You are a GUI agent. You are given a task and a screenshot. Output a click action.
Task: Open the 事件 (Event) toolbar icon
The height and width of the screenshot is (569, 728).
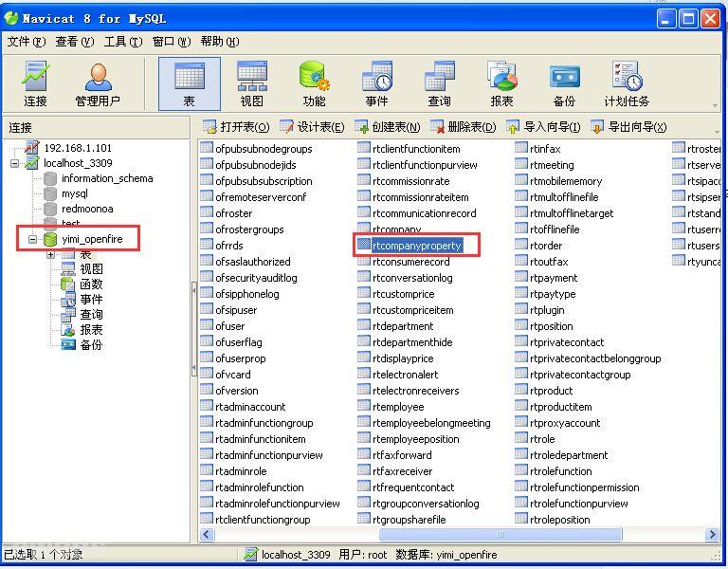click(376, 84)
